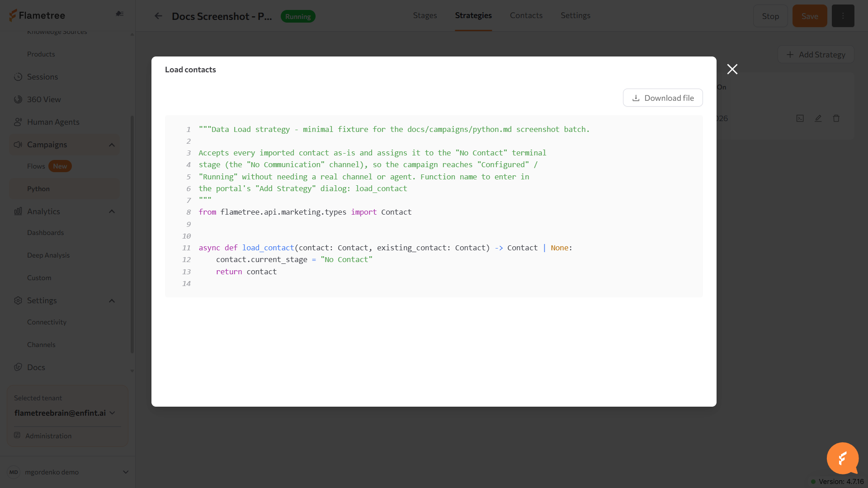Click the Flametree logo
The image size is (868, 488).
click(x=37, y=15)
